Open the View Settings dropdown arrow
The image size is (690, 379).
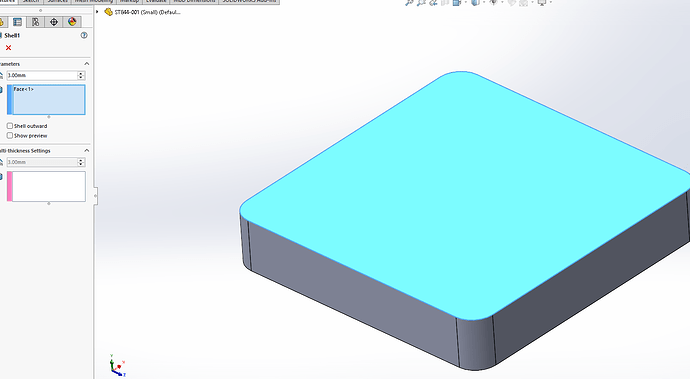551,3
